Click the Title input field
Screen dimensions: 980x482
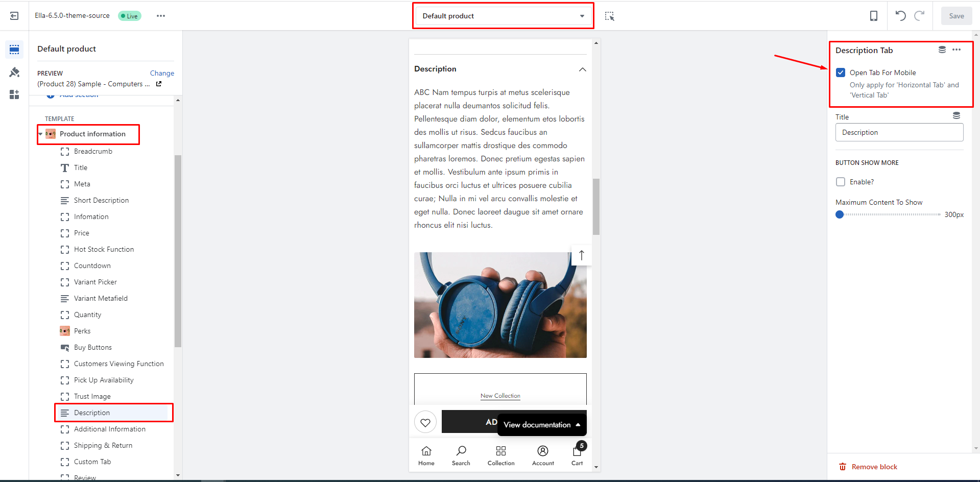pos(899,132)
